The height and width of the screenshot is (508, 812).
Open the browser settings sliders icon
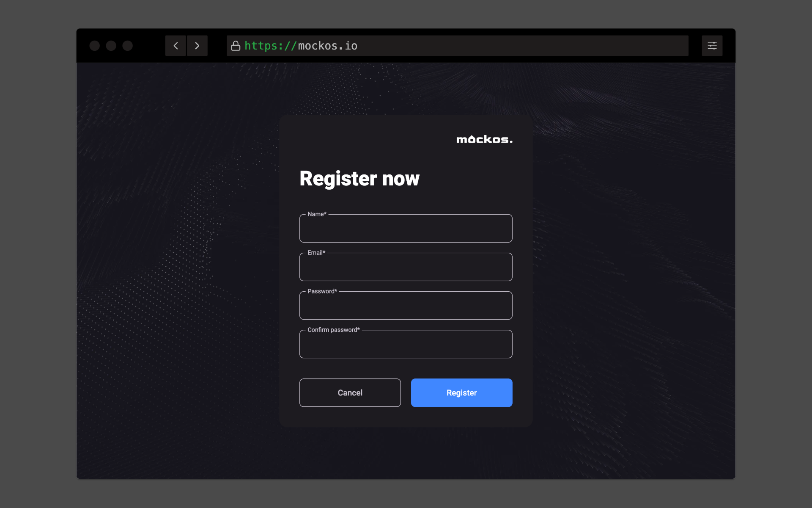(x=712, y=46)
